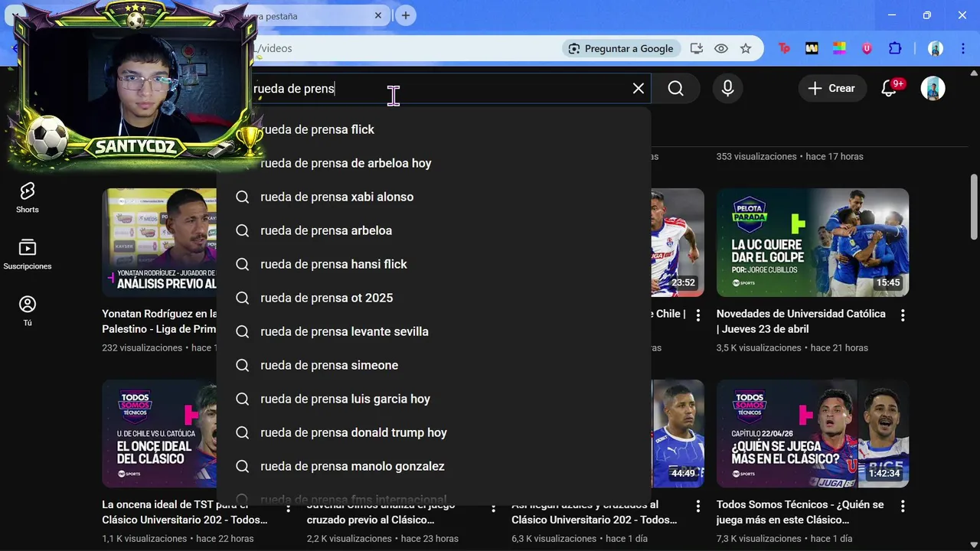Open La oncena ideal de TST title
The image size is (980, 551).
click(185, 513)
